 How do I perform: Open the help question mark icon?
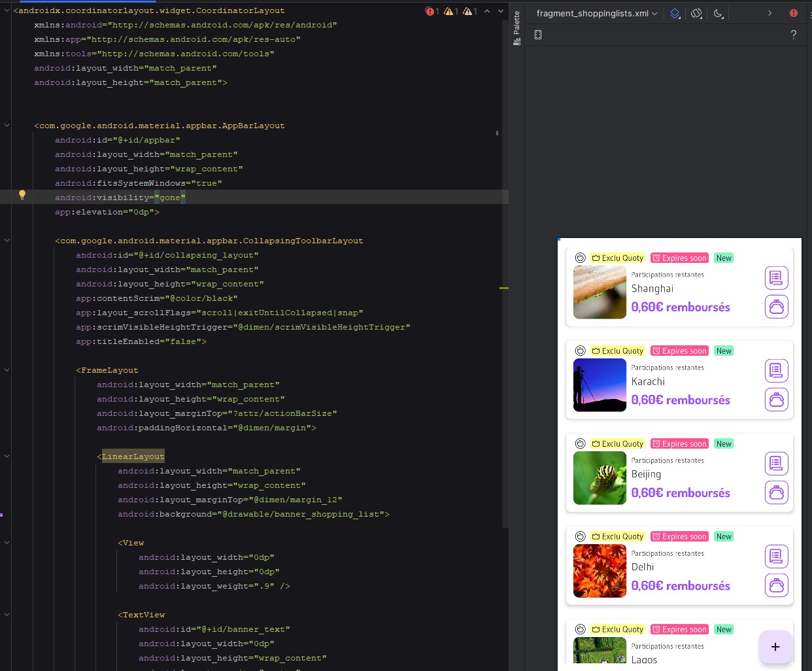point(793,35)
